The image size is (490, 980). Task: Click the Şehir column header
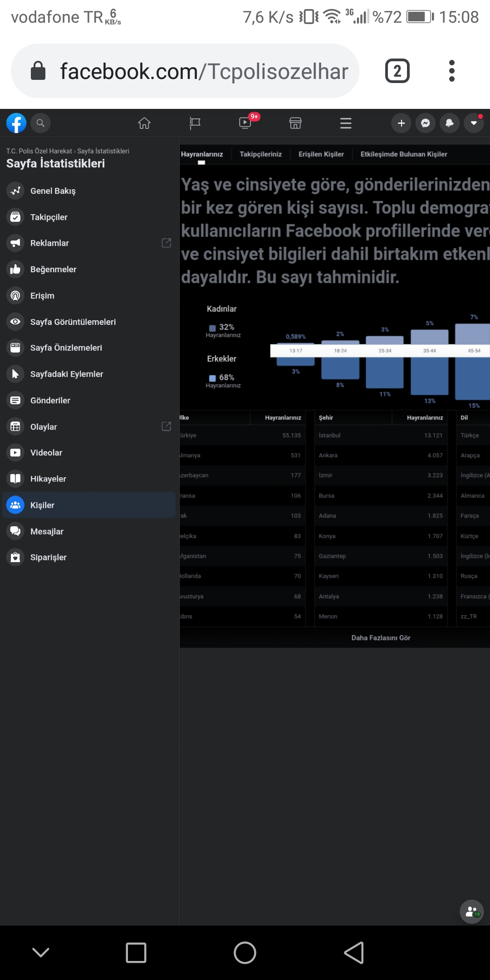326,418
